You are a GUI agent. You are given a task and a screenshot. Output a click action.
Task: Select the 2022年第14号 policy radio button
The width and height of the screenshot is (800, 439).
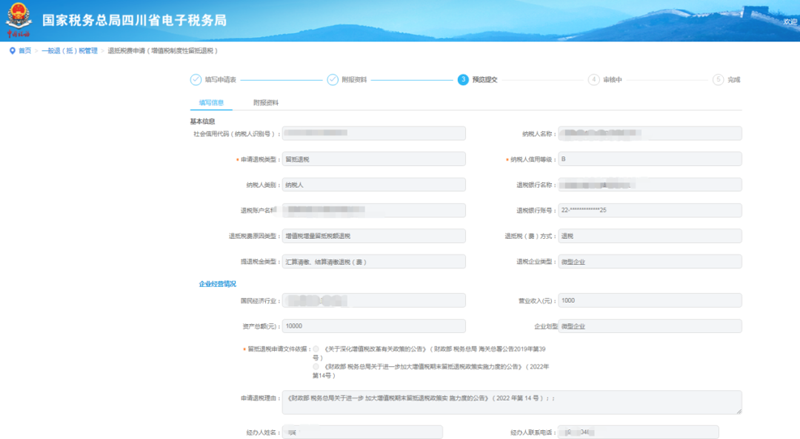[x=316, y=366]
